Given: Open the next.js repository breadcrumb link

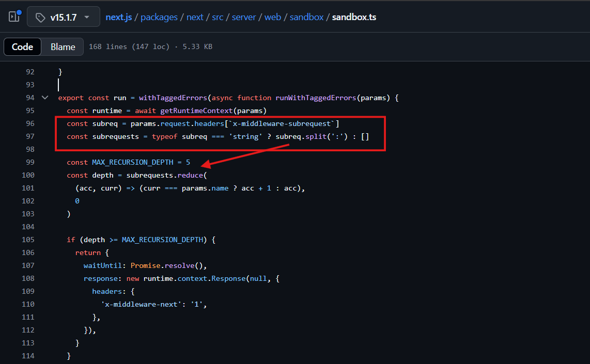Looking at the screenshot, I should pyautogui.click(x=118, y=17).
